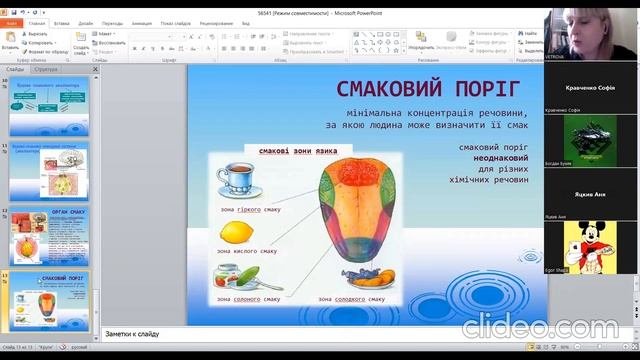The width and height of the screenshot is (640, 360).
Task: Open the Макет layout dropdown
Action: pyautogui.click(x=104, y=34)
